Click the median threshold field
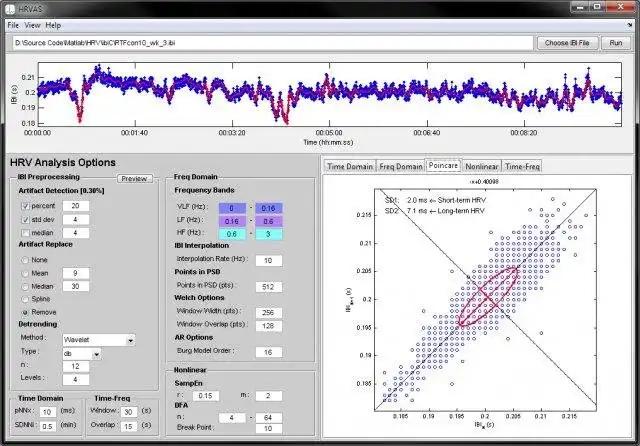The width and height of the screenshot is (640, 446). [x=76, y=233]
